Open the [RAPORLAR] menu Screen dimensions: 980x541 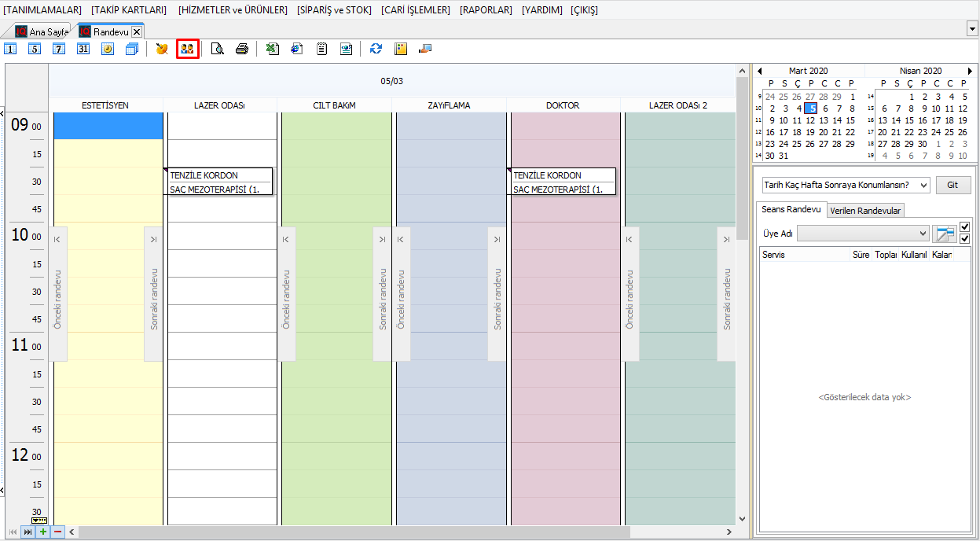[x=486, y=10]
